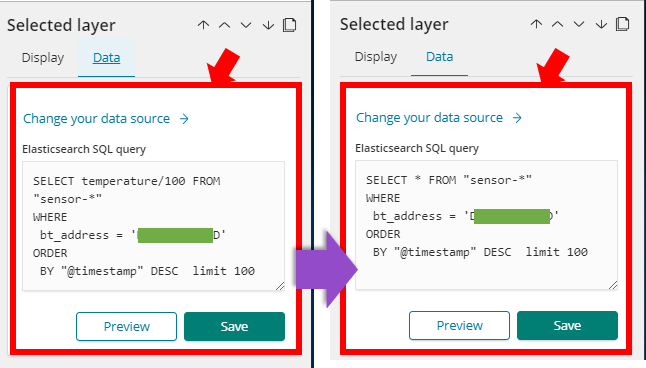
Task: Move layer to top in right panel
Action: (x=536, y=24)
